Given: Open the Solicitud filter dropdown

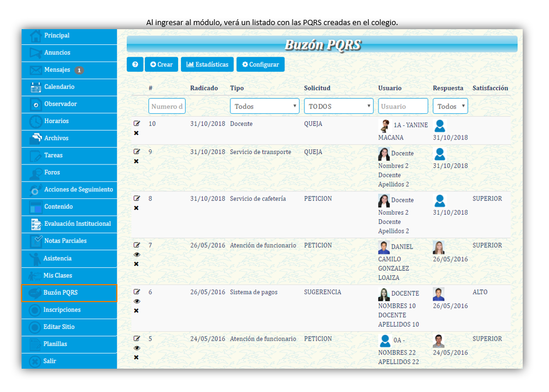Looking at the screenshot, I should (339, 106).
